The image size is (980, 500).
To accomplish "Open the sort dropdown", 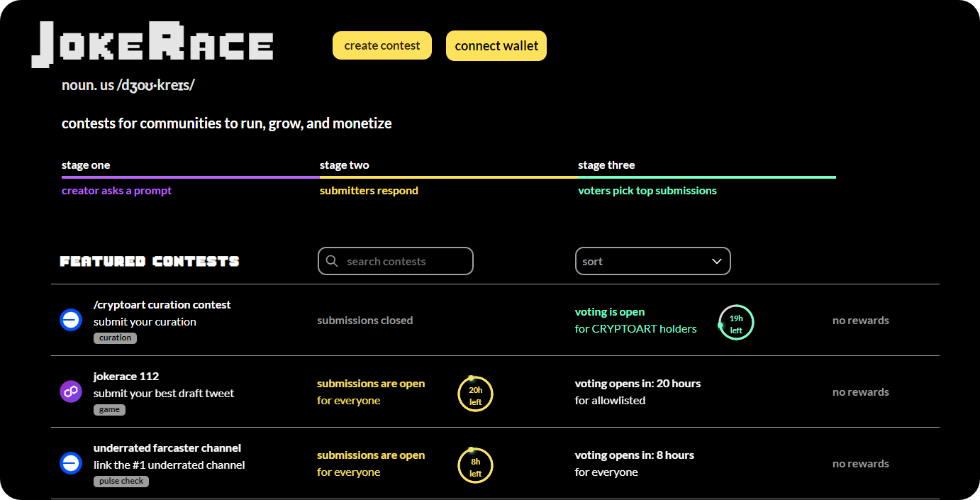I will click(652, 261).
